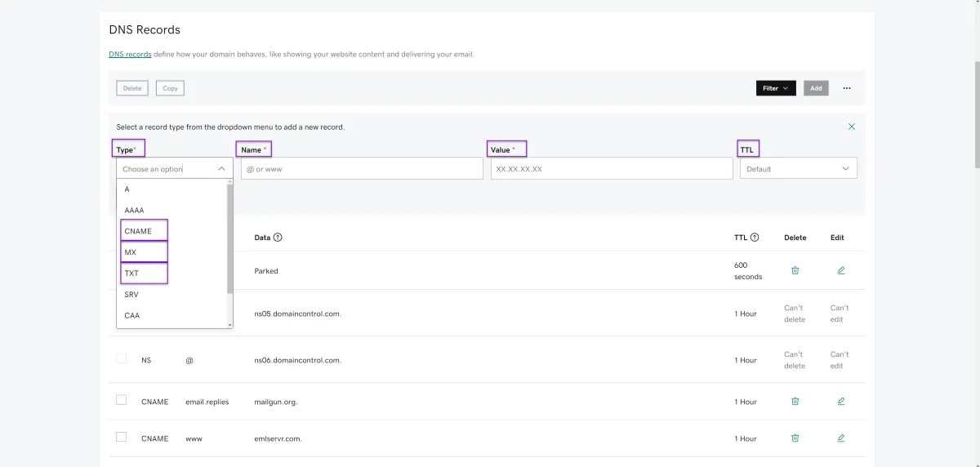This screenshot has width=980, height=467.
Task: Edit the www CNAME record
Action: (x=841, y=438)
